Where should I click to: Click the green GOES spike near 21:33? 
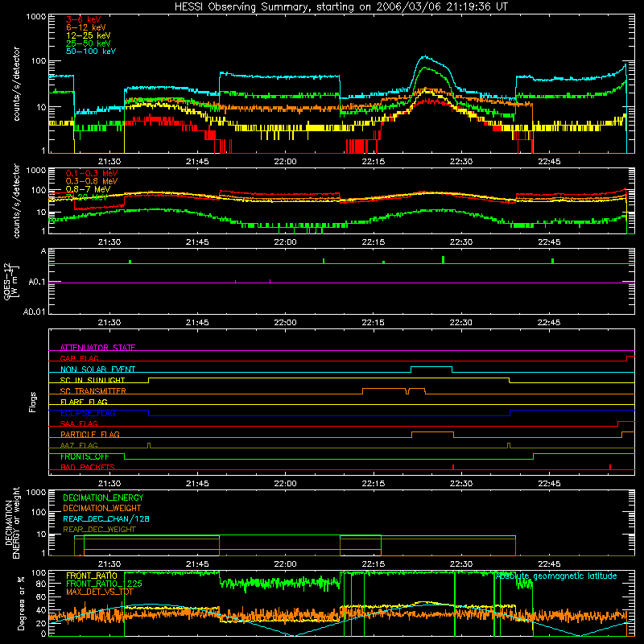[130, 262]
